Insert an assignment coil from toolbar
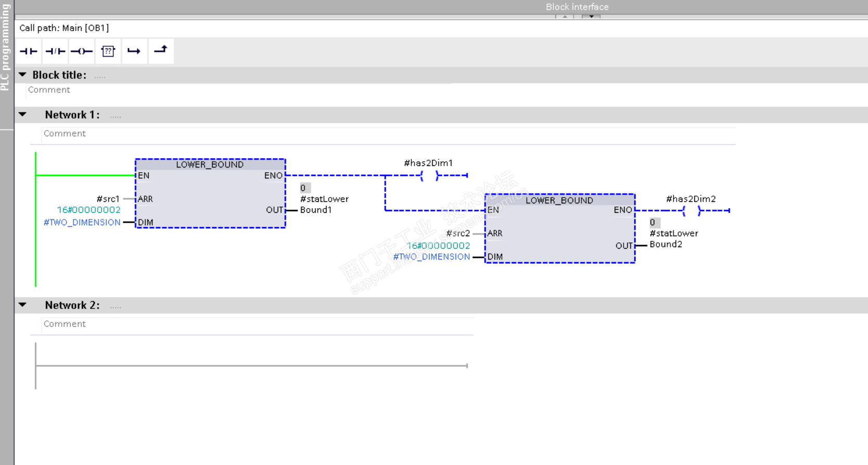The width and height of the screenshot is (868, 465). click(82, 51)
